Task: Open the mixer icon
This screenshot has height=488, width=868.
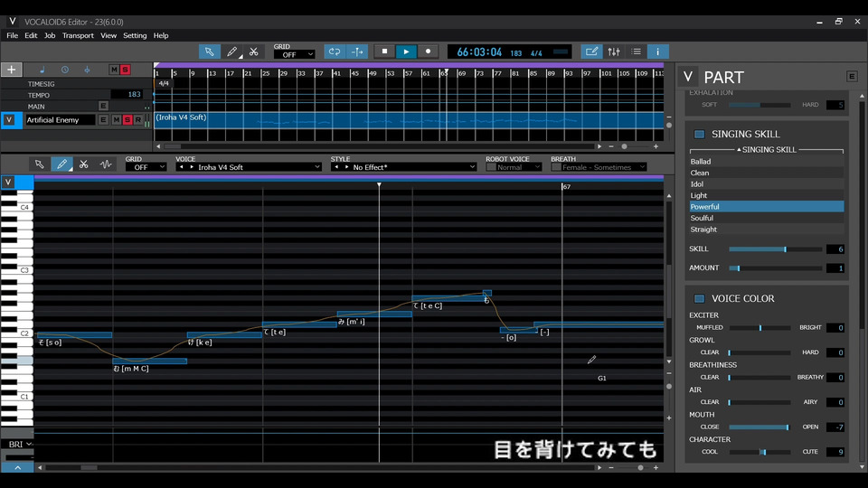Action: coord(614,52)
